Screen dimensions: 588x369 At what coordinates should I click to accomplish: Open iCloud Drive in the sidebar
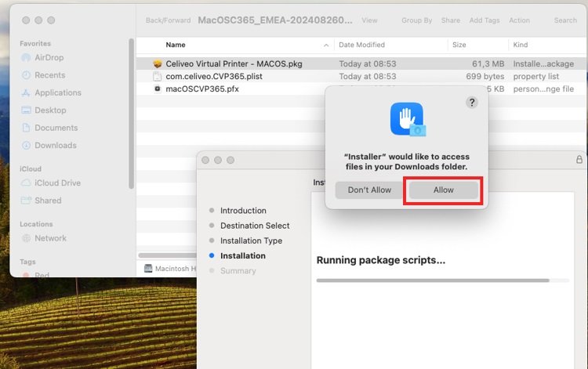[57, 183]
